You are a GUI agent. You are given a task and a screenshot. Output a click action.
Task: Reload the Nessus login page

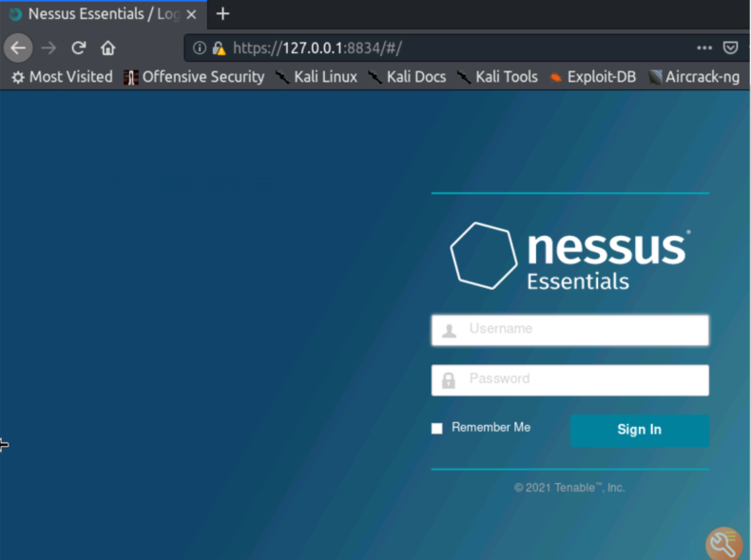79,48
